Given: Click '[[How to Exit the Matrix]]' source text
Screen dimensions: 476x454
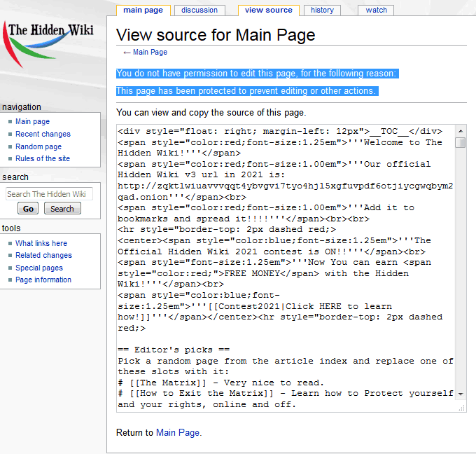Looking at the screenshot, I should 202,394.
